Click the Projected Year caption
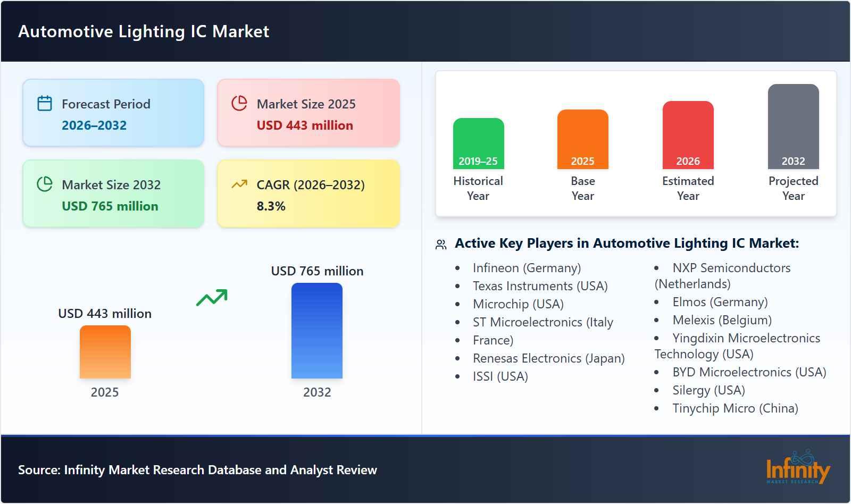The image size is (851, 504). (793, 188)
